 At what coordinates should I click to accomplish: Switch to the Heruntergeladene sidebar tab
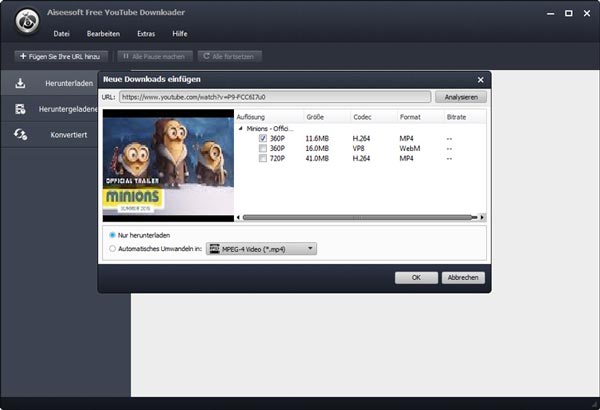(49, 109)
